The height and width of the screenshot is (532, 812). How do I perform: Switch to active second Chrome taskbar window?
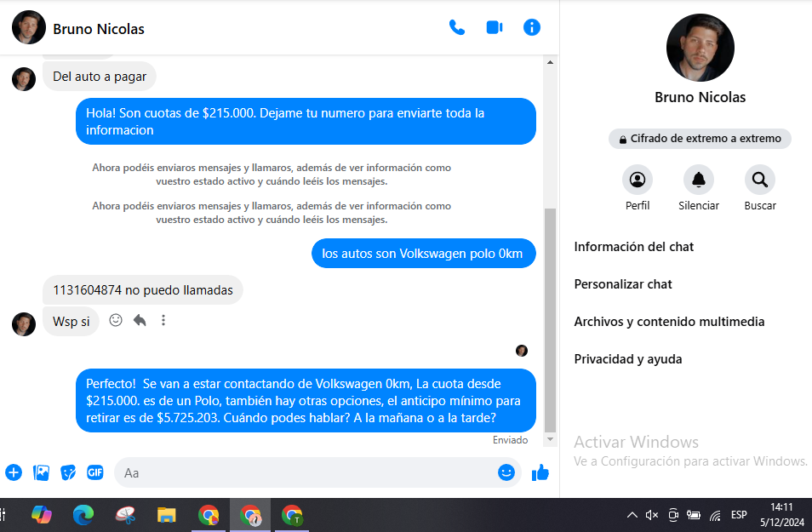[x=250, y=515]
